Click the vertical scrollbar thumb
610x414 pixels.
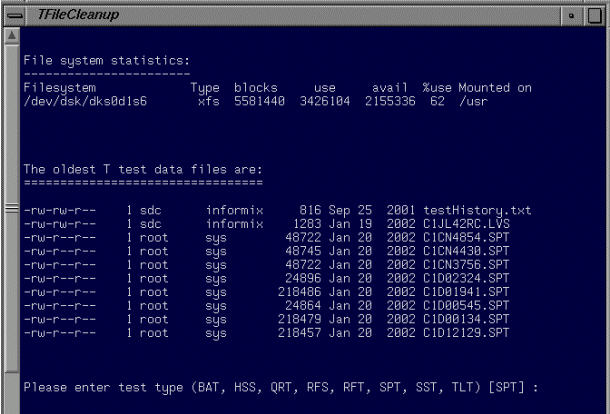point(9,210)
